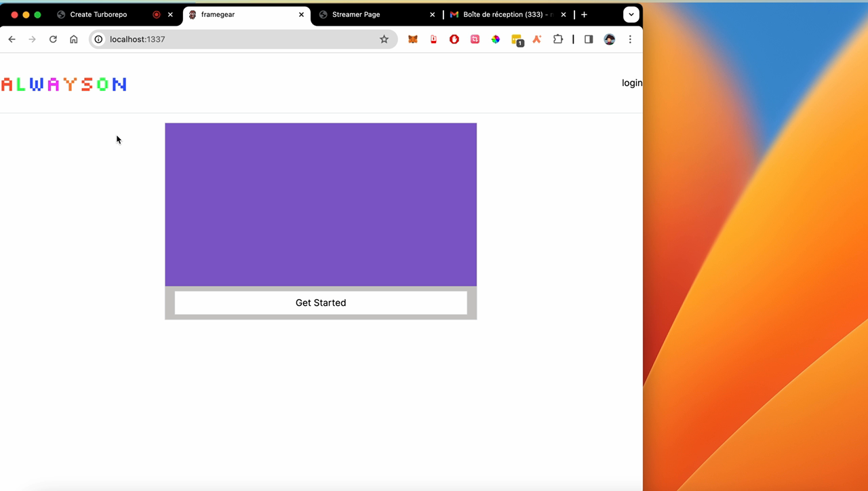Open the Extensions puzzle-piece menu
This screenshot has height=491, width=868.
tap(558, 39)
